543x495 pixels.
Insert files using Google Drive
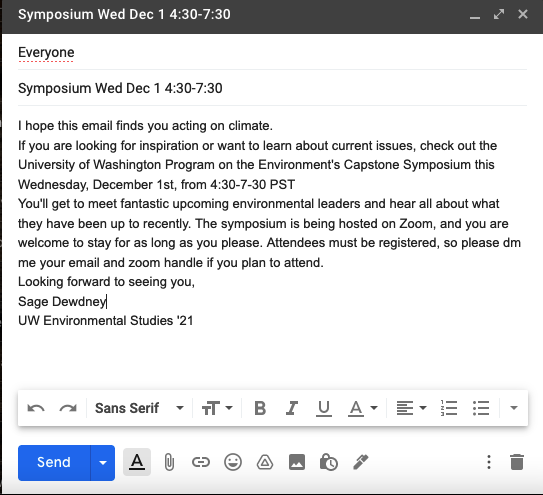click(265, 462)
